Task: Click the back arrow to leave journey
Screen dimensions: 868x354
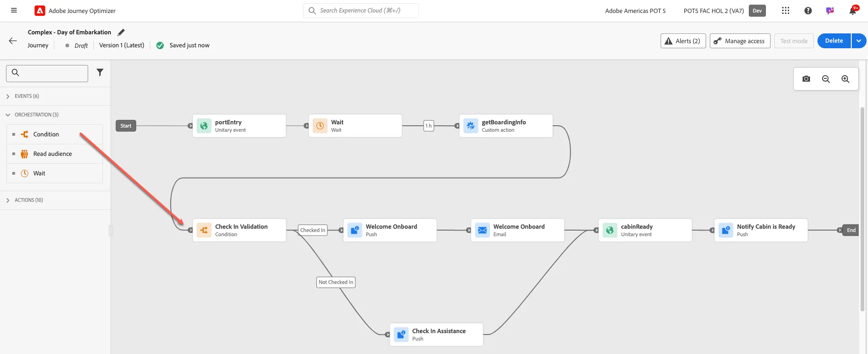Action: (x=13, y=41)
